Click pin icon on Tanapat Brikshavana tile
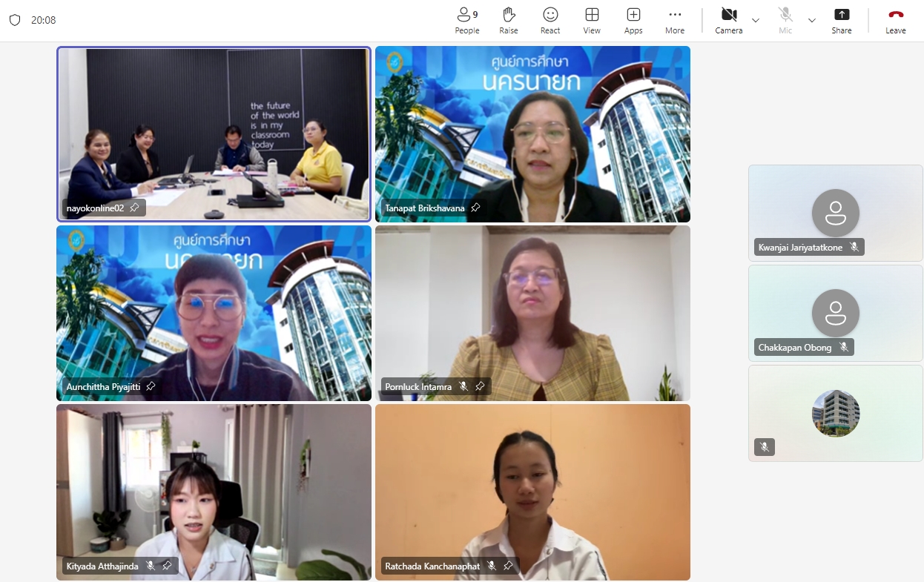 (x=475, y=208)
